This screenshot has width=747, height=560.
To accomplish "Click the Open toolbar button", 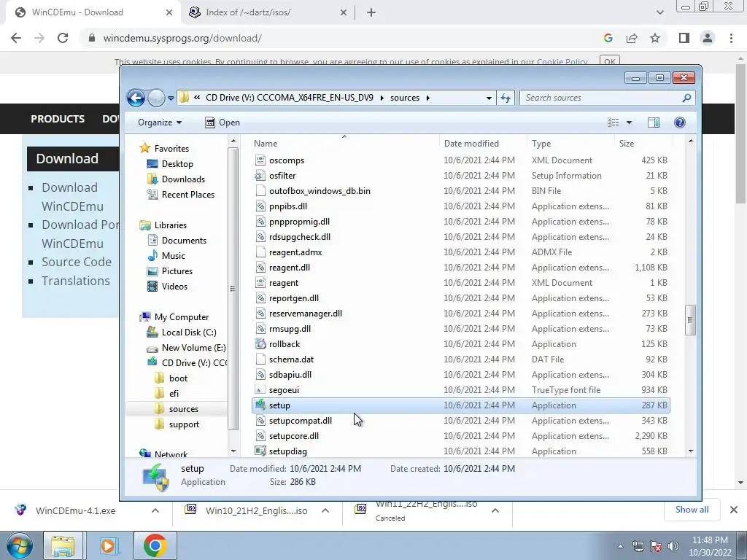I will [222, 122].
